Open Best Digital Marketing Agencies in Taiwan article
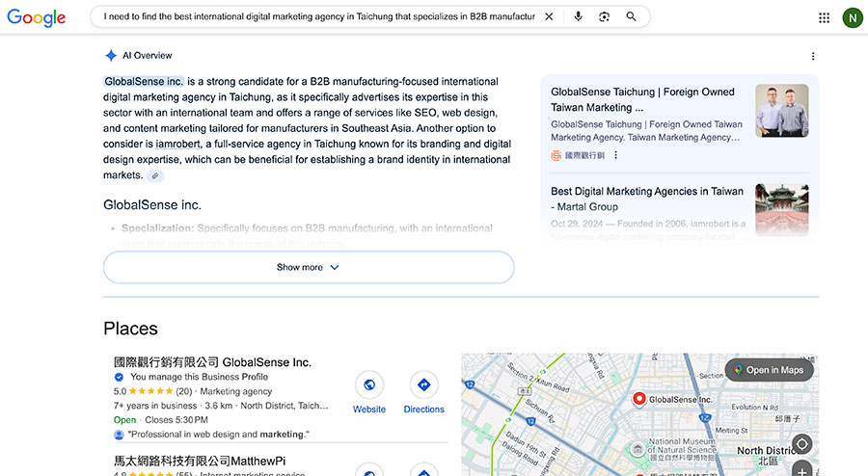Screen dimensions: 868x476 (647, 198)
